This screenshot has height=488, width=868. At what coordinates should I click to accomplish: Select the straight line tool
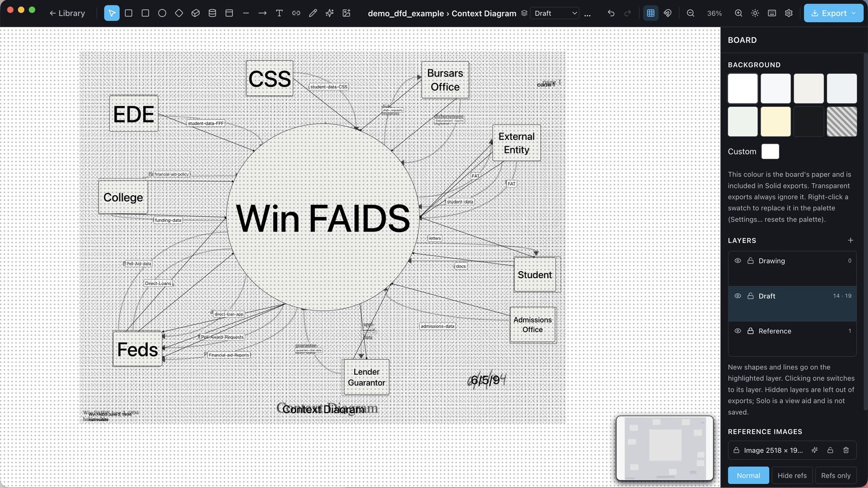click(246, 13)
